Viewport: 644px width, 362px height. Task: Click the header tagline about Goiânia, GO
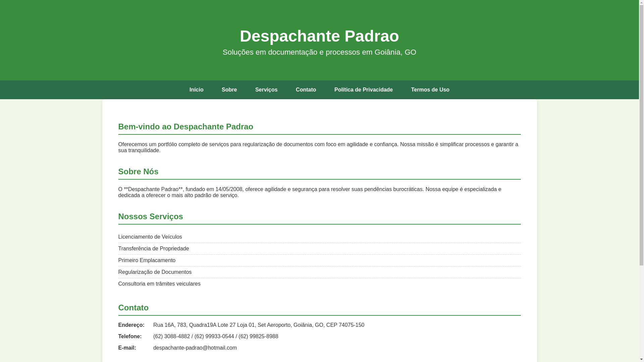[319, 52]
